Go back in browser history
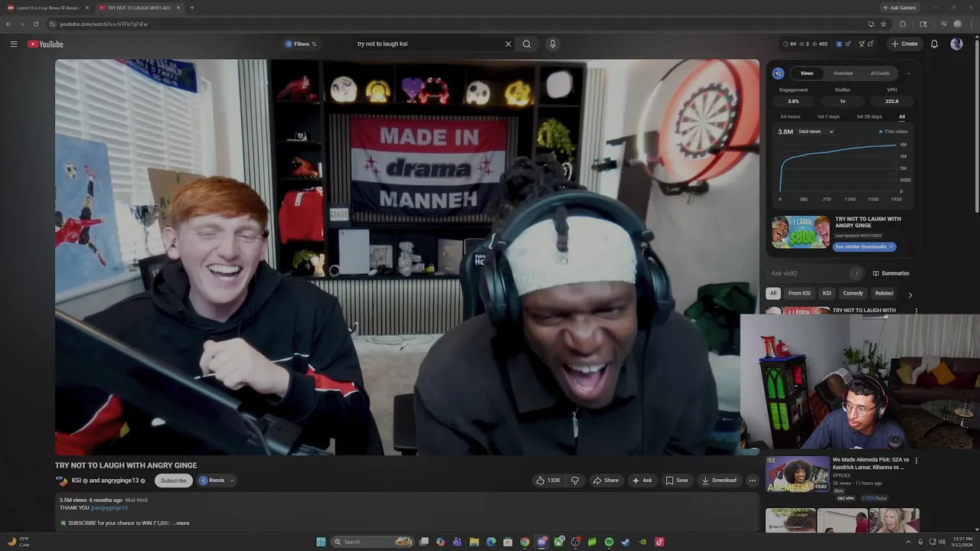 [8, 24]
